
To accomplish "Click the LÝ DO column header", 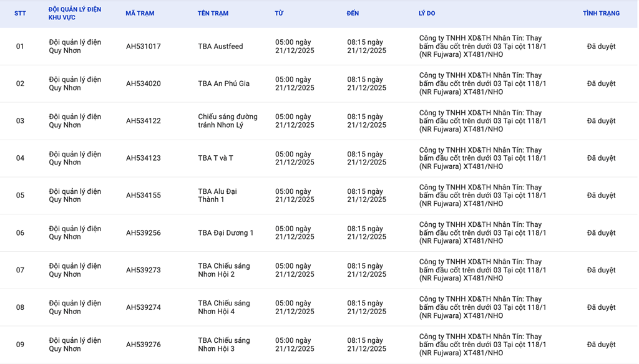I will click(427, 13).
